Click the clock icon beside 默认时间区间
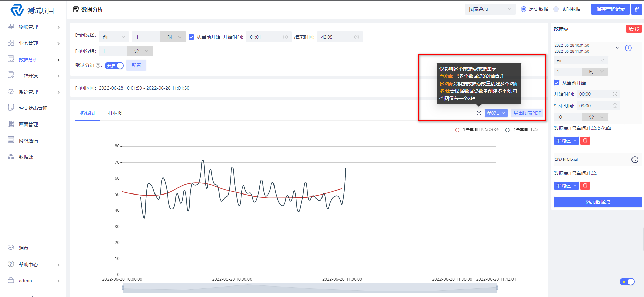Image resolution: width=644 pixels, height=297 pixels. pos(635,160)
